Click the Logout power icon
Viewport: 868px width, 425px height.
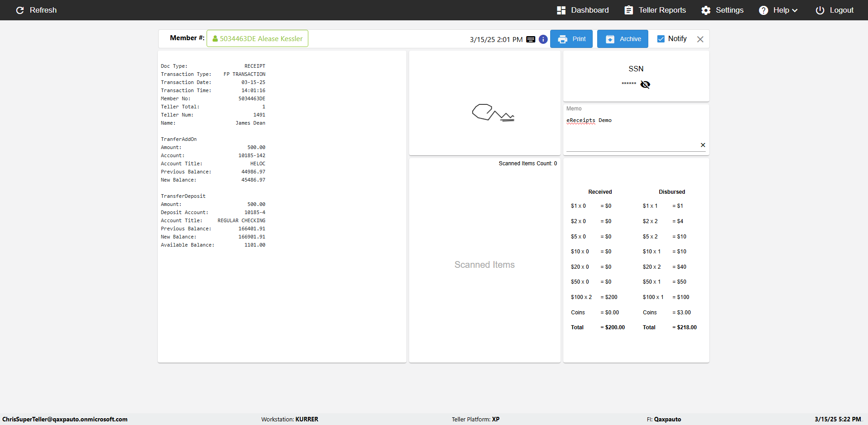click(820, 10)
